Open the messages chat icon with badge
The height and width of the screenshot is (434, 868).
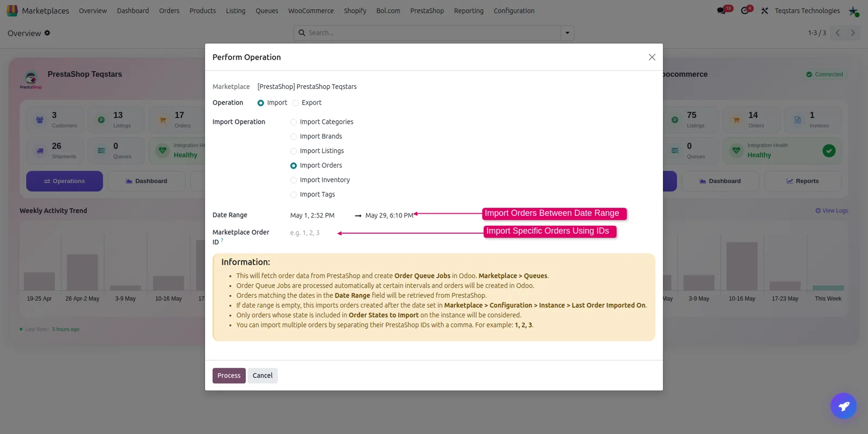tap(721, 11)
